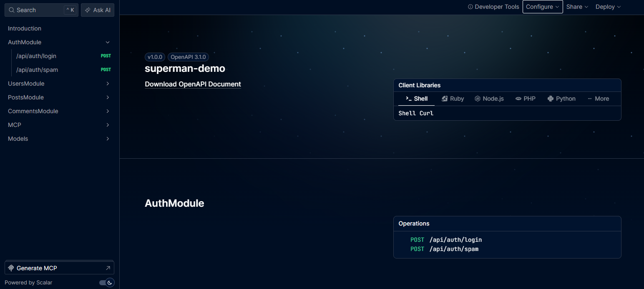Expand the UsersModule sidebar group
Screen dimensions: 644x289
[58, 84]
